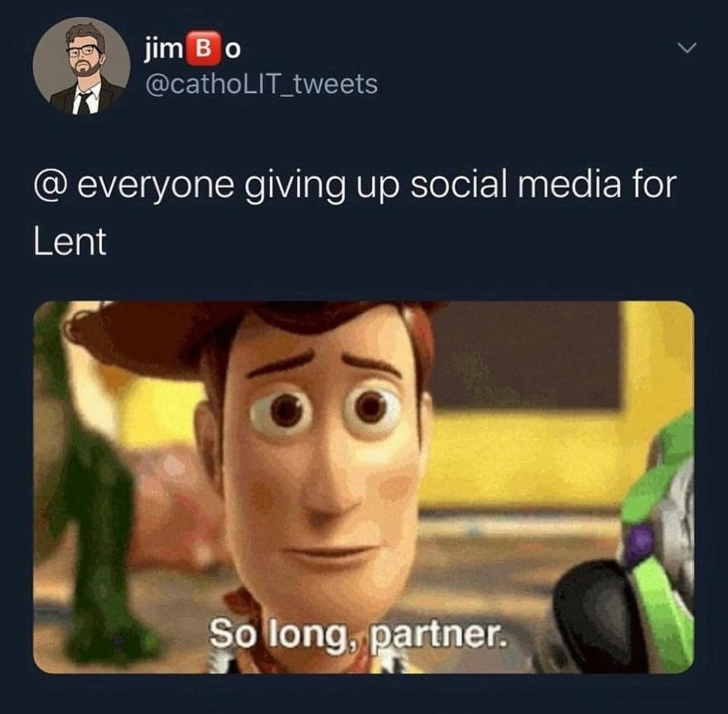
Task: Click the green dinosaur on the left
Action: coord(91,483)
